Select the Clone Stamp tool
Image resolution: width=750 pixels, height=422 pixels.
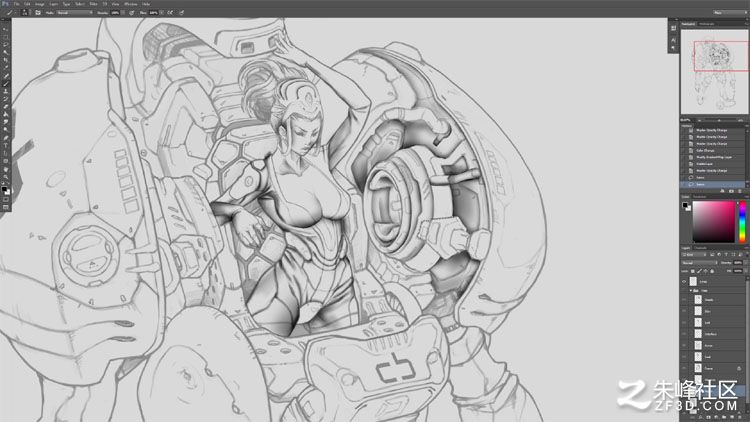(x=6, y=91)
